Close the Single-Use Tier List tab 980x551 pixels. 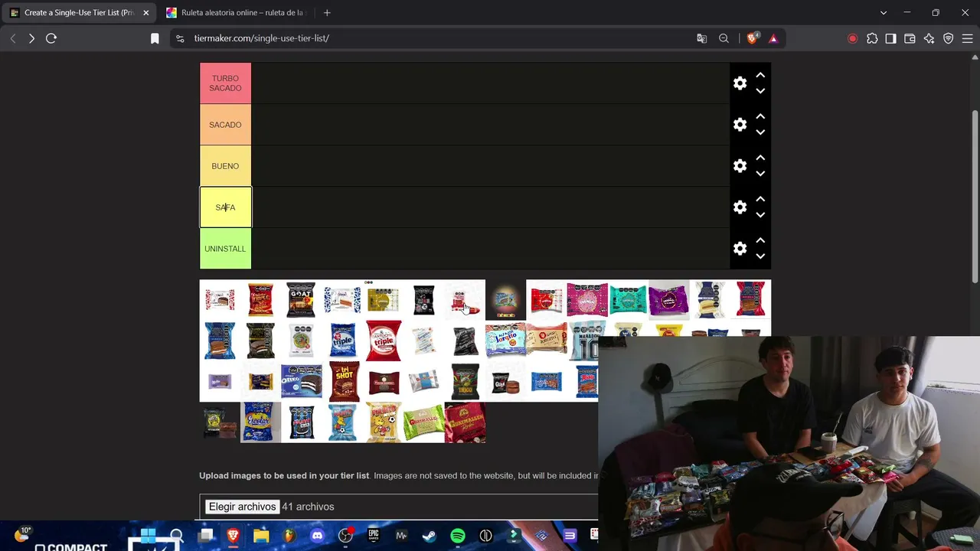145,13
